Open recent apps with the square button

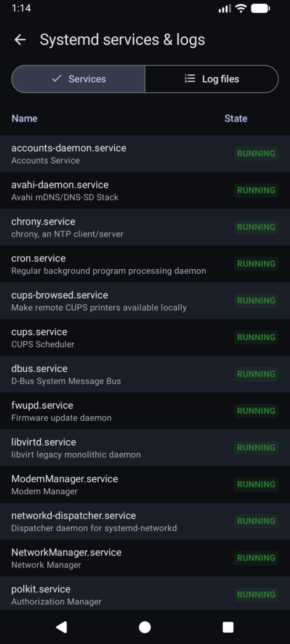(x=228, y=627)
